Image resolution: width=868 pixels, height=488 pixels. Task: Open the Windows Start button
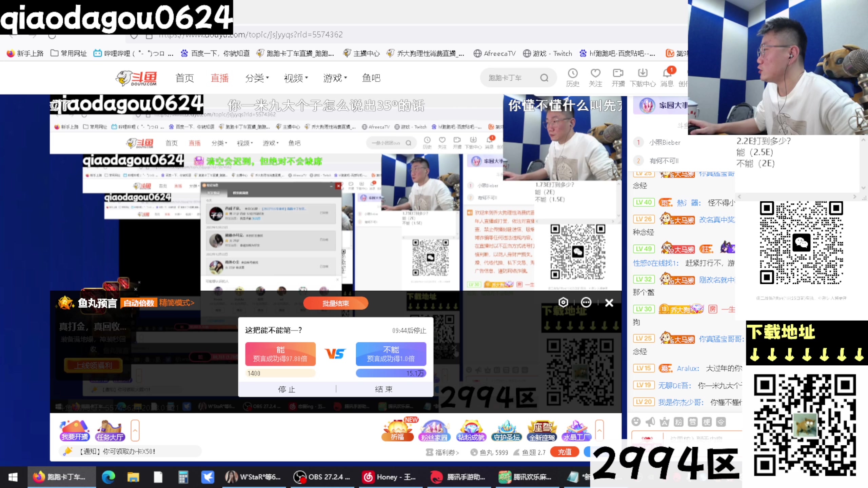[13, 477]
